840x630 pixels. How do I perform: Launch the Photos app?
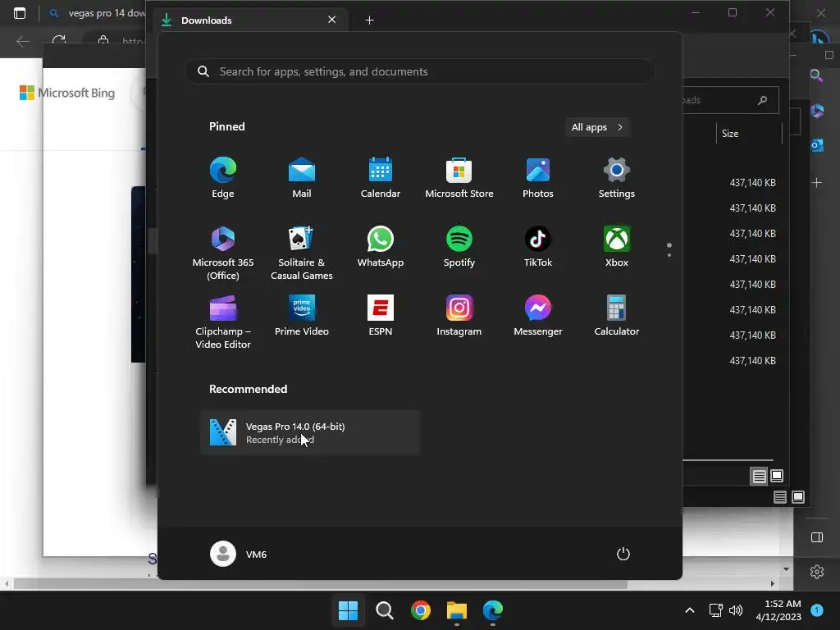(538, 177)
